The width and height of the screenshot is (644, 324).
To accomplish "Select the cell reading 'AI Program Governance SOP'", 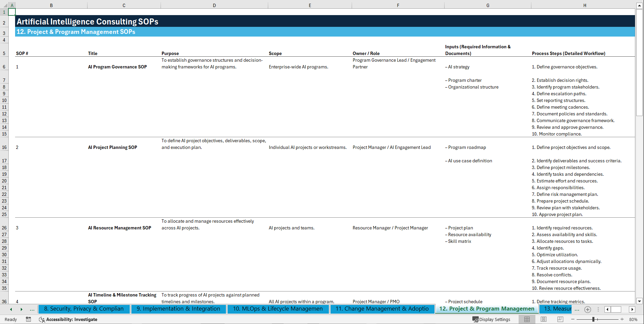I will click(x=117, y=67).
